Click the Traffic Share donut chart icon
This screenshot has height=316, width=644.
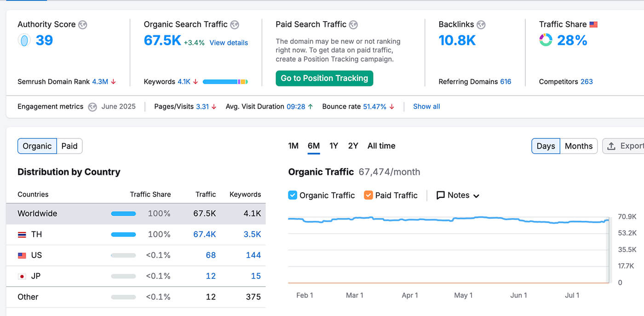[x=546, y=40]
